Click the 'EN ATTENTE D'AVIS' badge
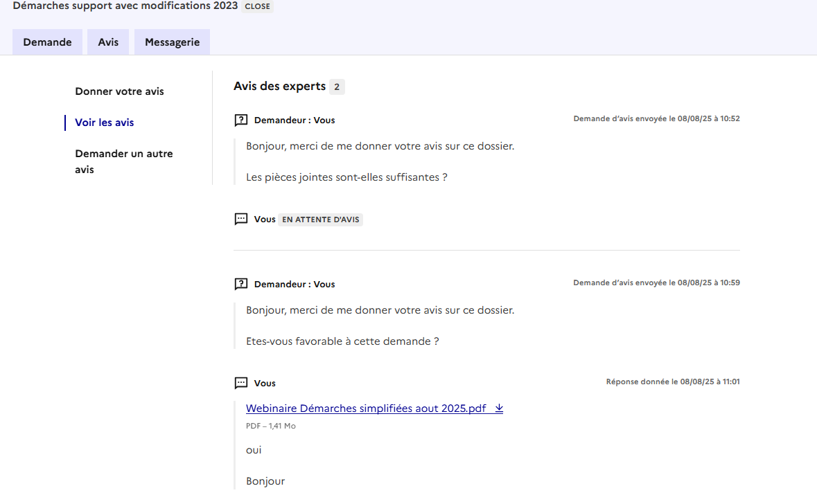The height and width of the screenshot is (504, 817). 320,219
